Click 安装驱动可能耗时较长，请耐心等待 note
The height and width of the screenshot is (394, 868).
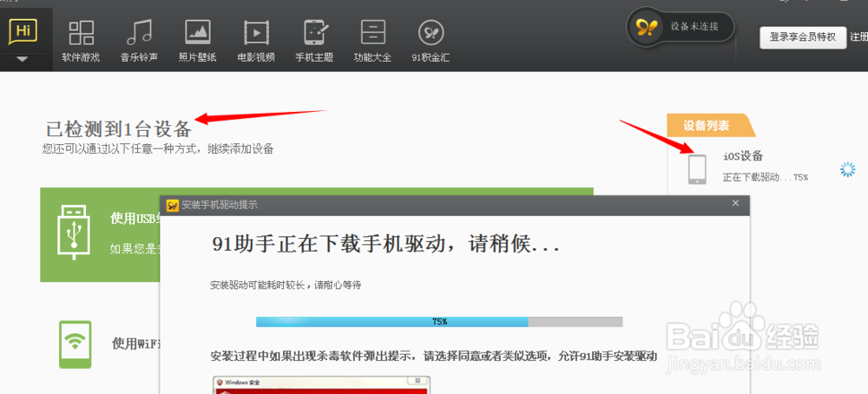(286, 286)
